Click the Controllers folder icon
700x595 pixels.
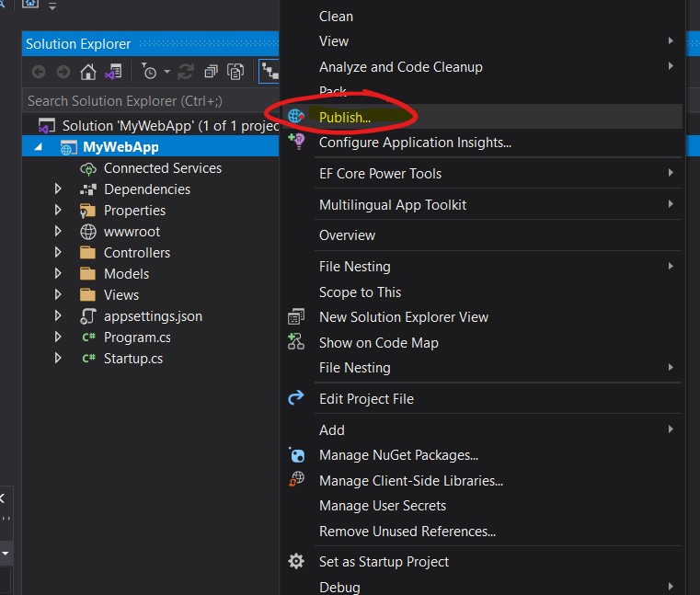click(x=87, y=253)
